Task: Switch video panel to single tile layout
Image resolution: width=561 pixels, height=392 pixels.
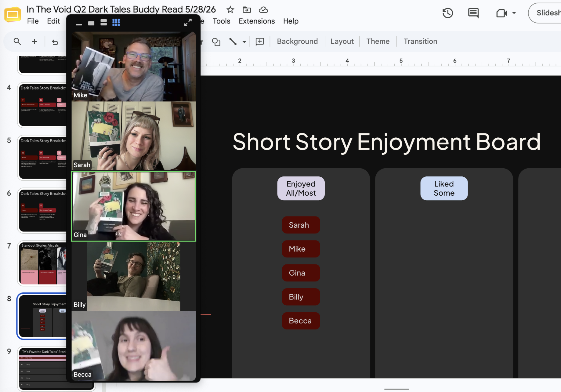Action: pyautogui.click(x=91, y=23)
